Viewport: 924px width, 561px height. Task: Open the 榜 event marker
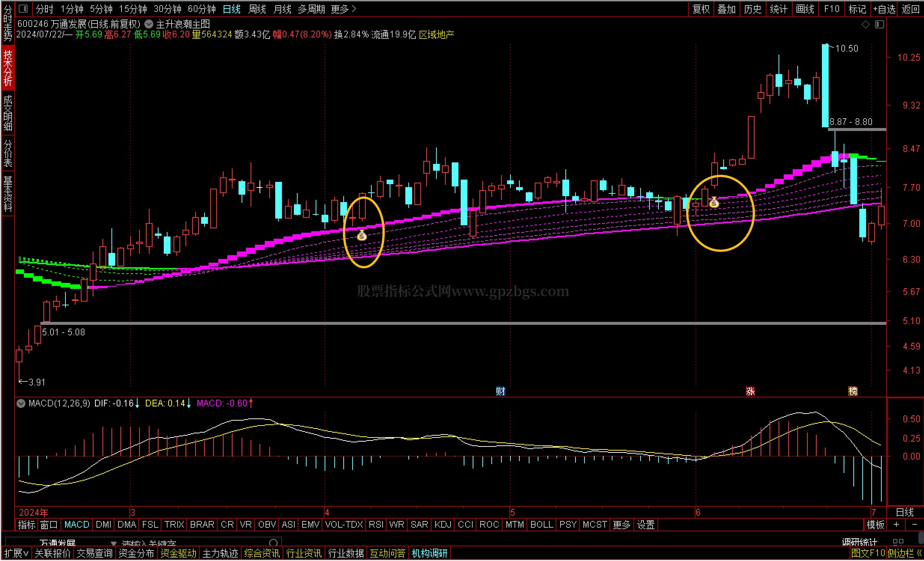(x=853, y=391)
